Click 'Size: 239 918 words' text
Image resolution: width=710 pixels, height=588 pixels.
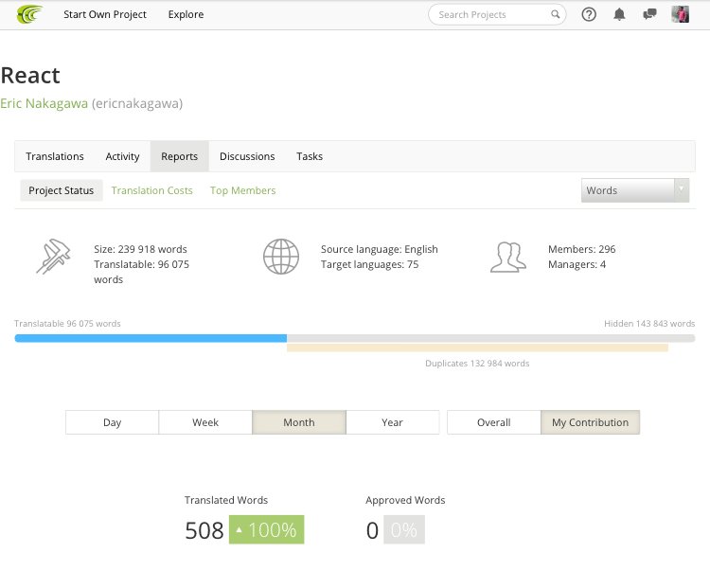click(140, 249)
